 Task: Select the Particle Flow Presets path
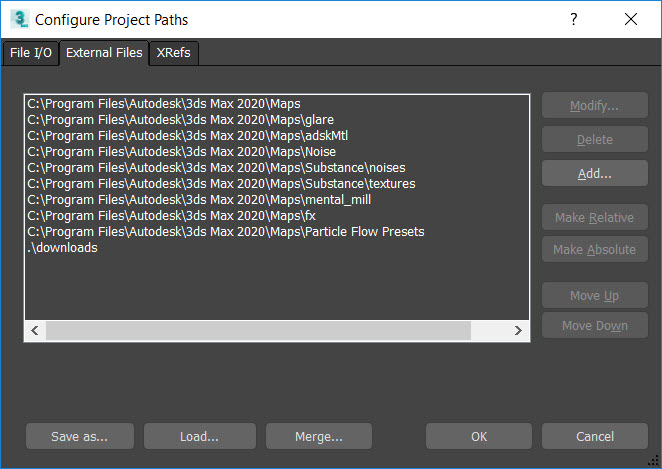coord(226,231)
